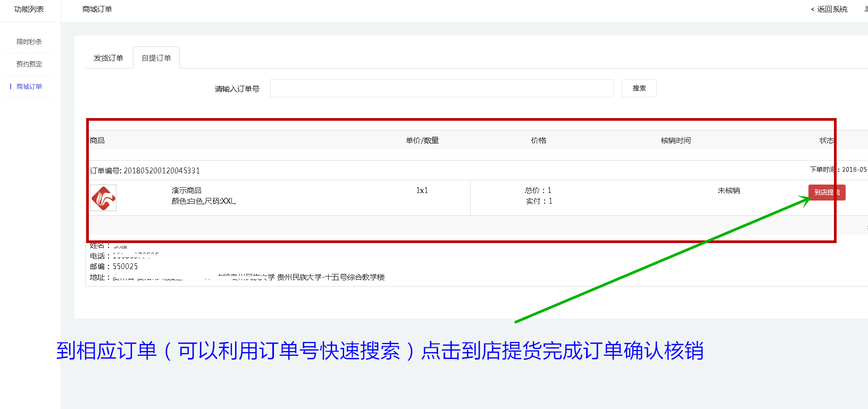868x409 pixels.
Task: Click the 价格 column header
Action: pos(539,140)
